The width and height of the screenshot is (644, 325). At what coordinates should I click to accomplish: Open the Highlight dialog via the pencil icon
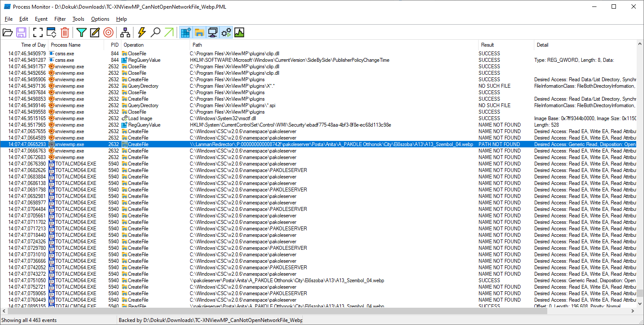(x=95, y=32)
